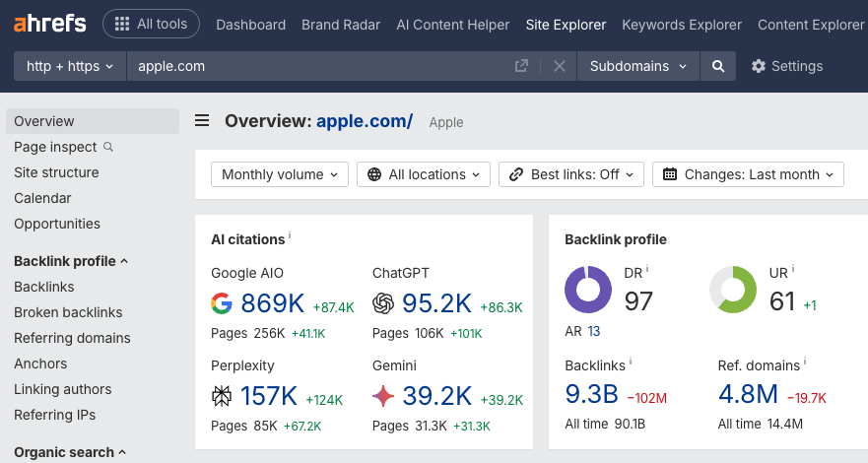Open target URL in new tab icon

coord(521,66)
